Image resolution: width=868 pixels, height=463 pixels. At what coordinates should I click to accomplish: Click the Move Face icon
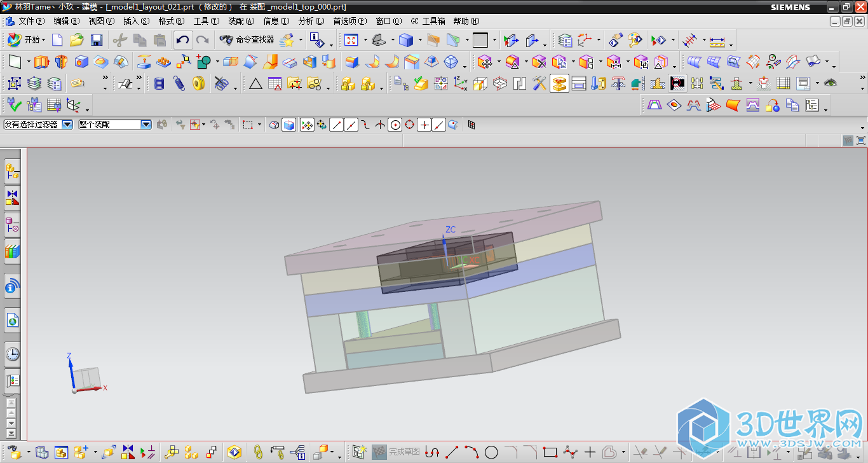pyautogui.click(x=485, y=62)
